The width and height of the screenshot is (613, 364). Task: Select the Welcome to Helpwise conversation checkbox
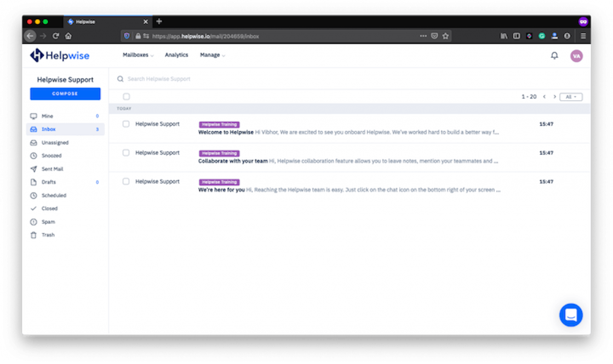click(x=126, y=124)
